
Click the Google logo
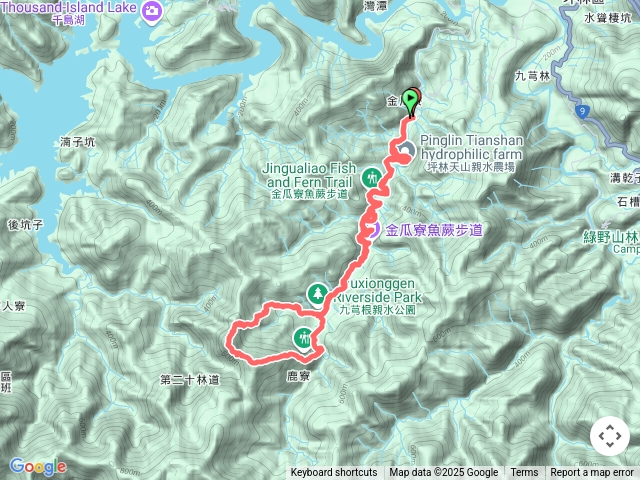click(38, 466)
